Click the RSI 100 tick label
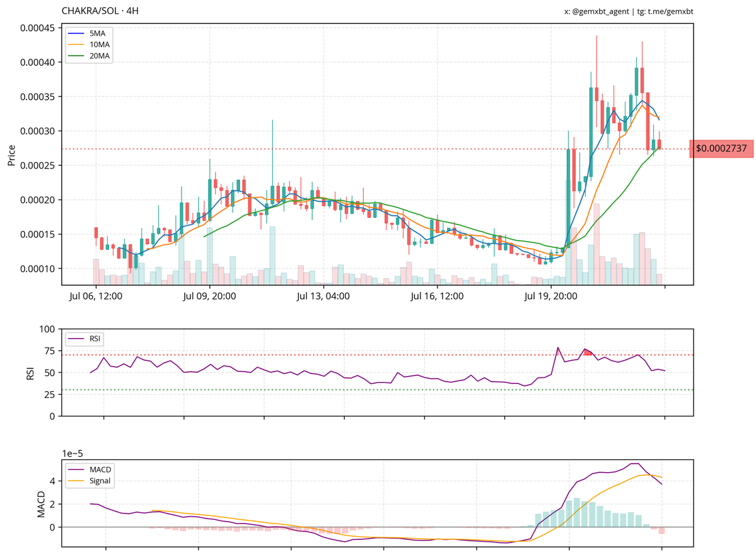 (x=47, y=329)
